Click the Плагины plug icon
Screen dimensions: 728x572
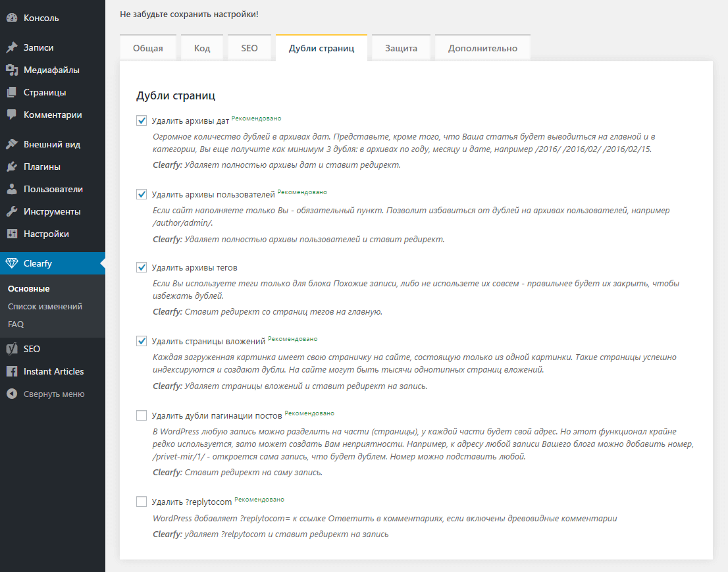[x=12, y=167]
